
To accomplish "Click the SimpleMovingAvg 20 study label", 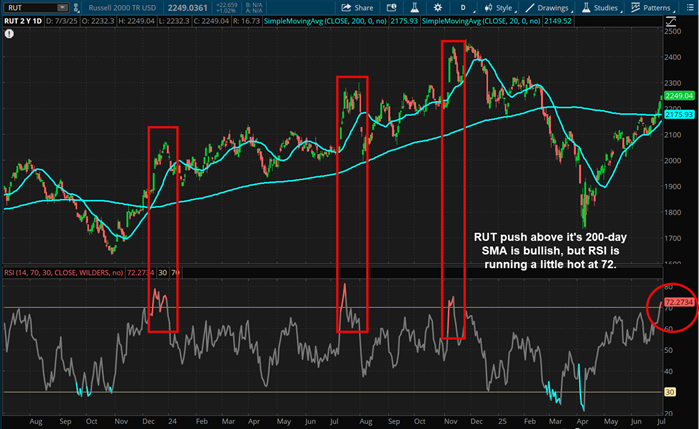I will click(481, 21).
